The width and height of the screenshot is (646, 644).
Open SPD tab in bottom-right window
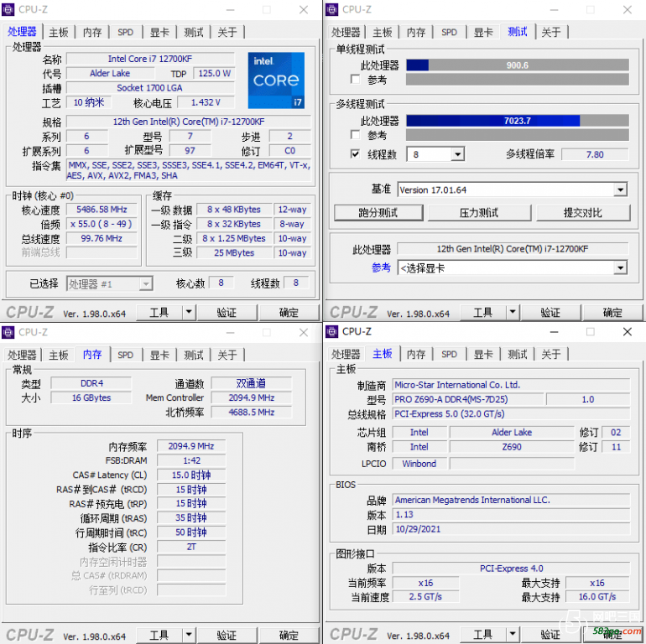click(x=450, y=354)
